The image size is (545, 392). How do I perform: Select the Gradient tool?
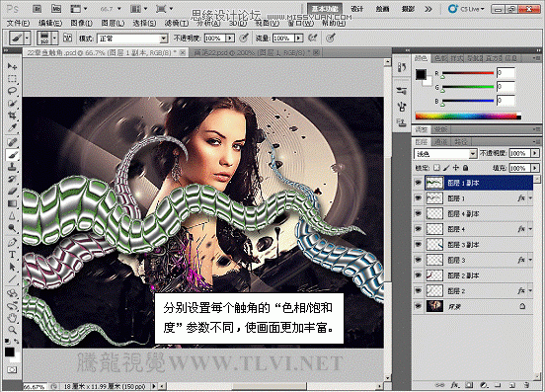[12, 203]
